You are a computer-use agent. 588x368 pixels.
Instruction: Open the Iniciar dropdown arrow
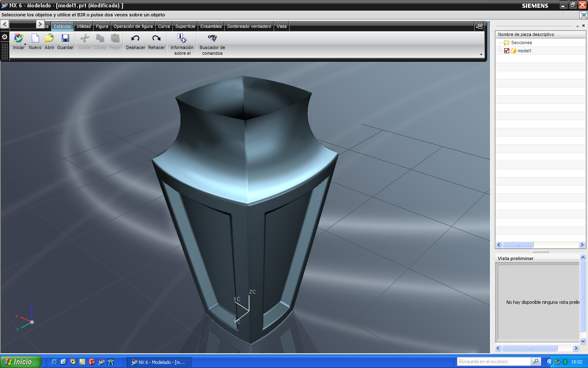point(25,44)
